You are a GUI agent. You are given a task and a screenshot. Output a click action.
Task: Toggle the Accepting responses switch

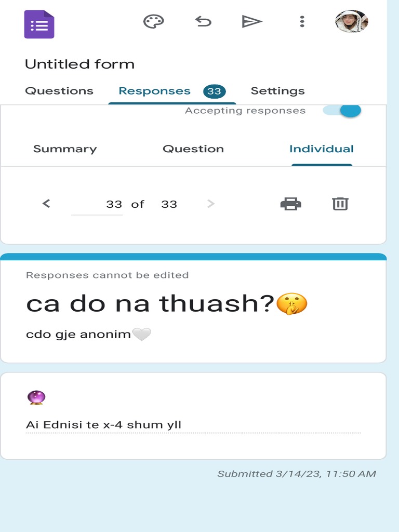pos(342,110)
